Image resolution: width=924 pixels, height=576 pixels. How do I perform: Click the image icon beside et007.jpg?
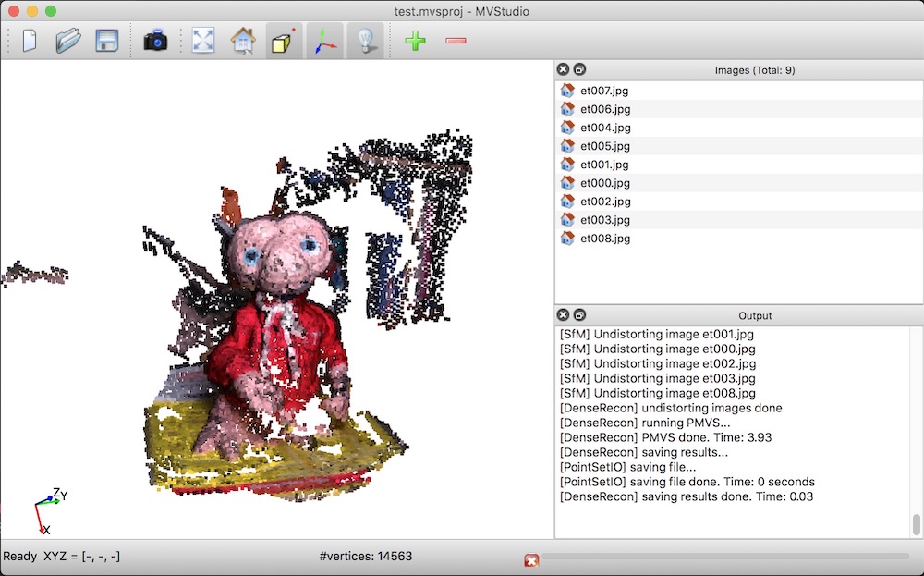567,91
